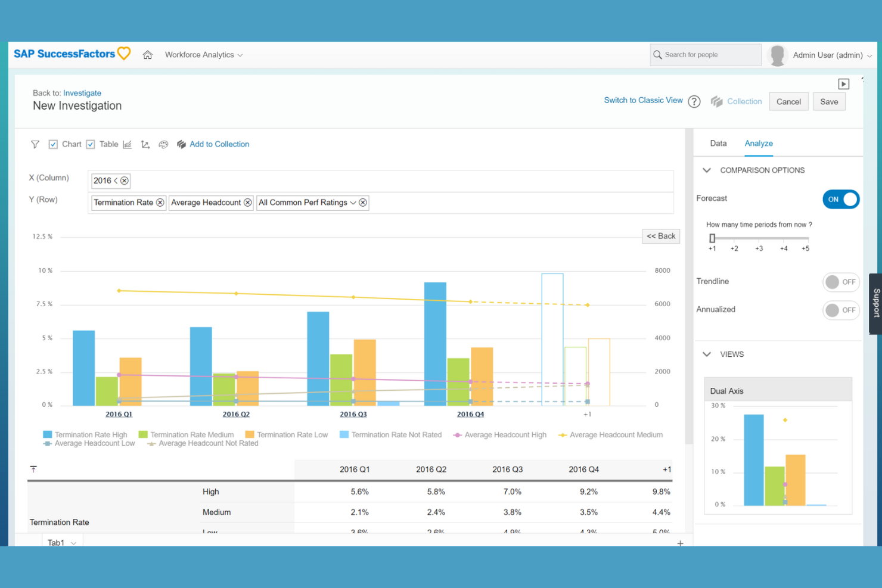Open the filter funnel icon
The image size is (882, 588).
click(x=35, y=145)
